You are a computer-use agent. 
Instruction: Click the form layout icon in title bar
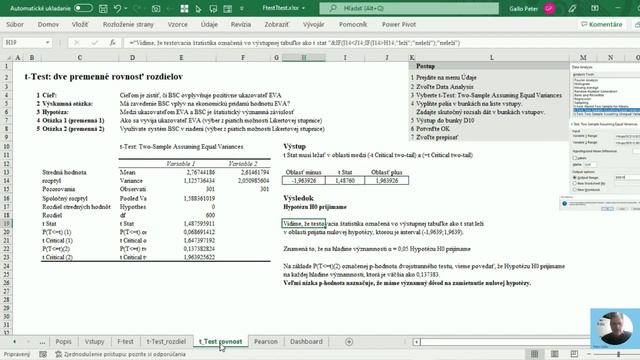(228, 8)
